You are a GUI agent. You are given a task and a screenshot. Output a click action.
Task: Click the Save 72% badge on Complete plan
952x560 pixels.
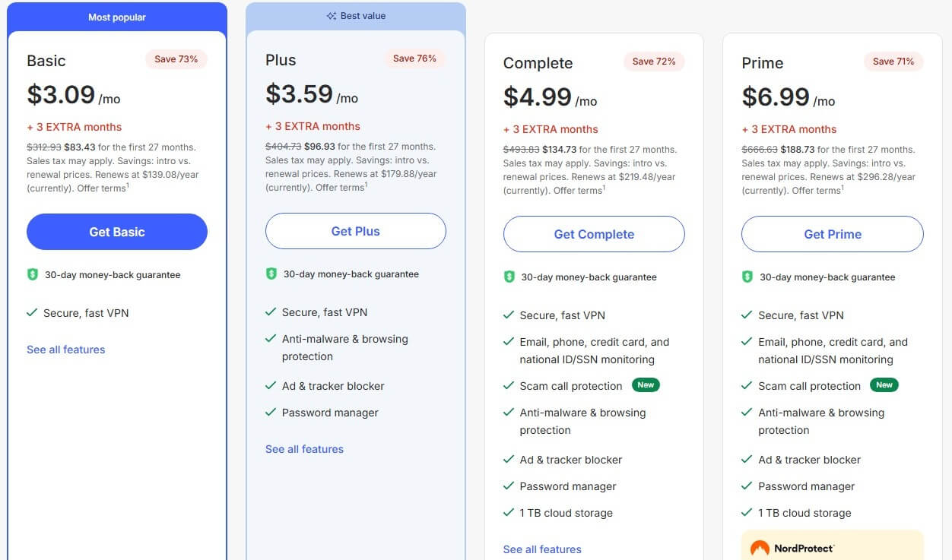(654, 62)
